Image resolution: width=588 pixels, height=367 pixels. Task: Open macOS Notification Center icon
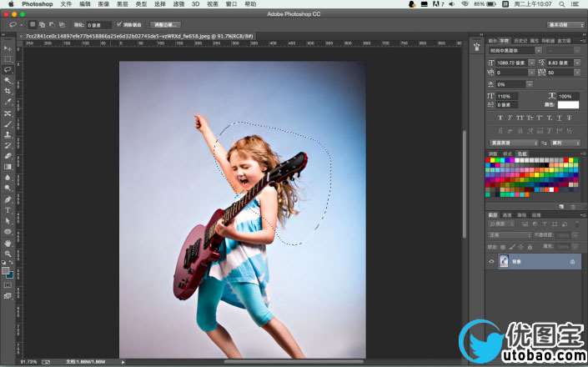(575, 4)
